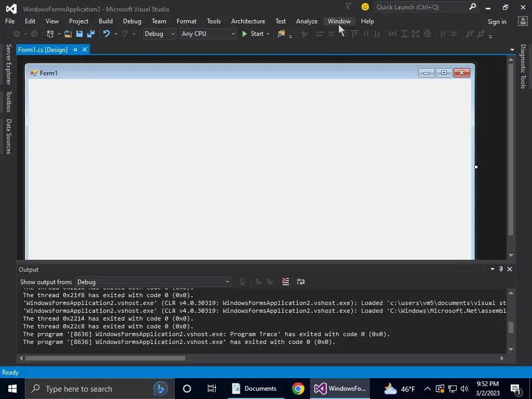Expand the New Project dropdown arrow

[x=59, y=34]
